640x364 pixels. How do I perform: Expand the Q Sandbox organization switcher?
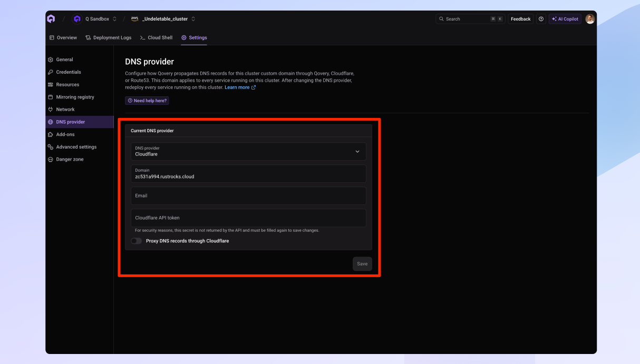[114, 19]
